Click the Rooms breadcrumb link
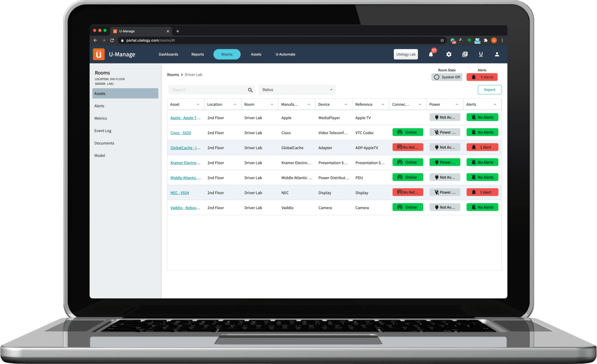 (173, 75)
